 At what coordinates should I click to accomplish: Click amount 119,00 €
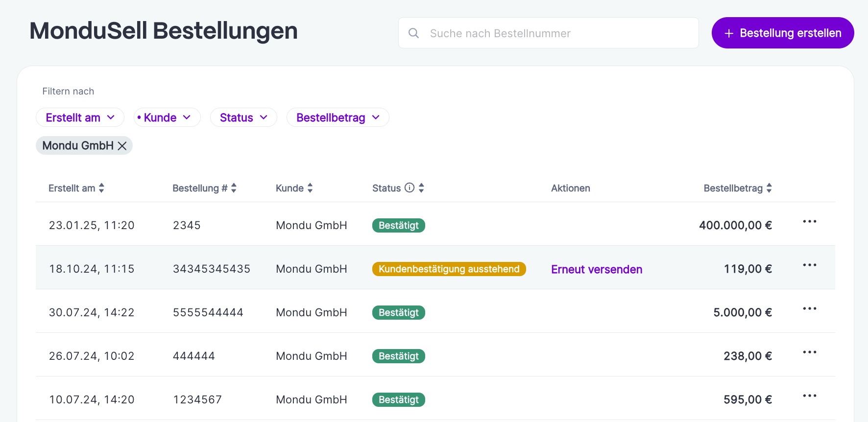[748, 269]
